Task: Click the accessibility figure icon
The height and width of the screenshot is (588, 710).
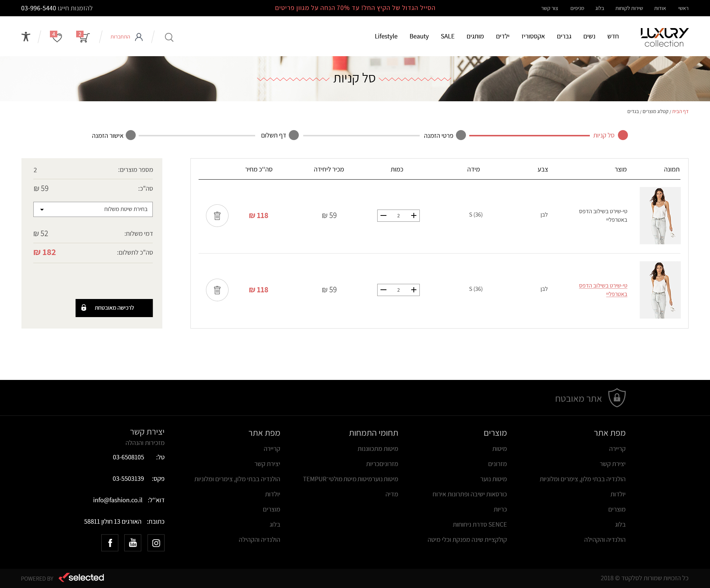Action: pyautogui.click(x=26, y=37)
